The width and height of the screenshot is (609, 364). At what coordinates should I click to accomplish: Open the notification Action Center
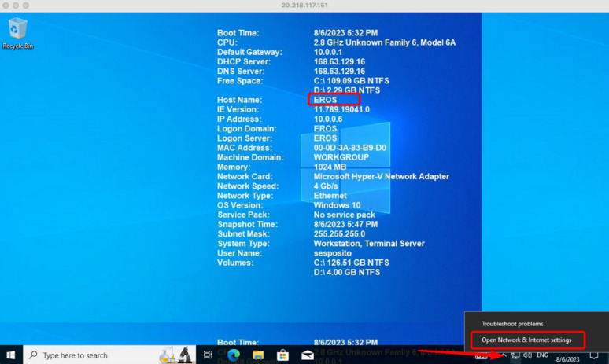(594, 355)
